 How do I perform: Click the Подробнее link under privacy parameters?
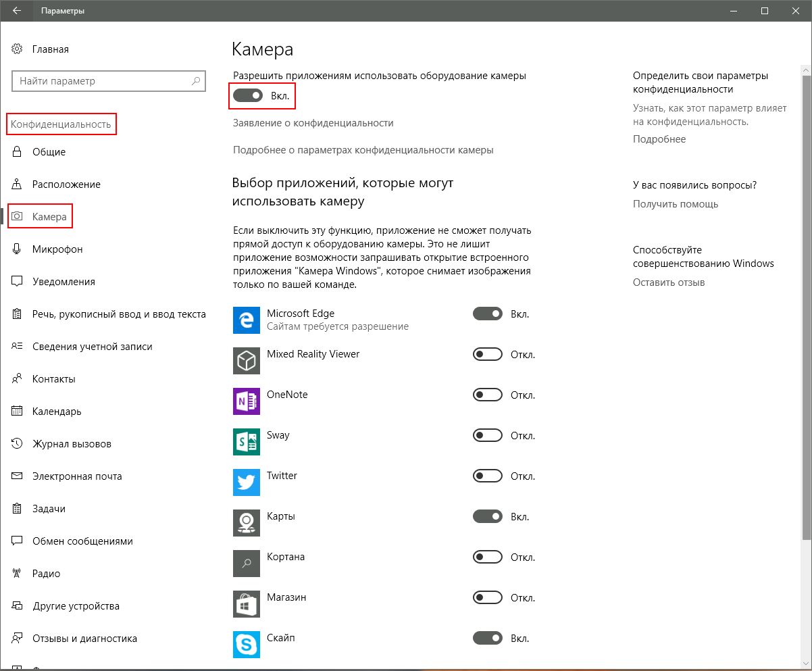659,139
